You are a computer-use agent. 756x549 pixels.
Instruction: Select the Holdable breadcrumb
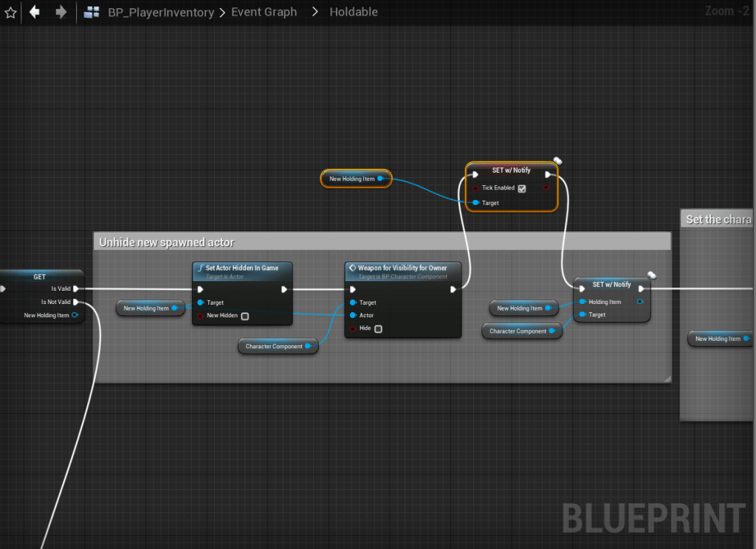coord(354,12)
